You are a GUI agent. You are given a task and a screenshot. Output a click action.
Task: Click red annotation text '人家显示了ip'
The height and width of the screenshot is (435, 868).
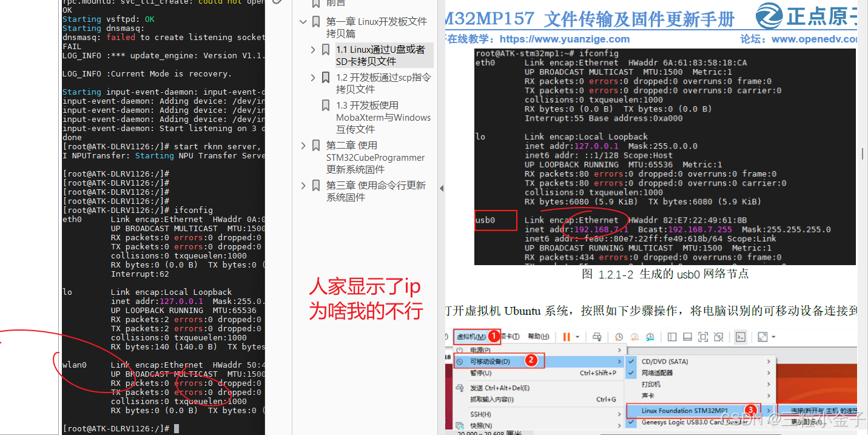(365, 286)
